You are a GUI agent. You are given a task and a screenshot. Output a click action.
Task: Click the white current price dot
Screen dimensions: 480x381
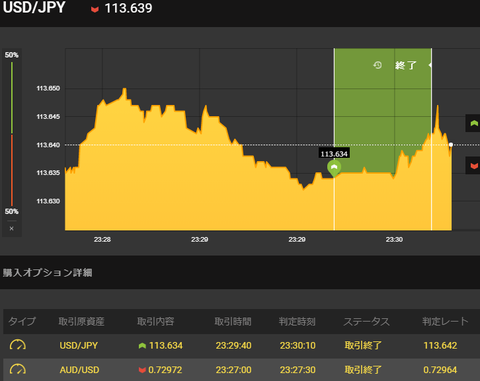coord(451,145)
